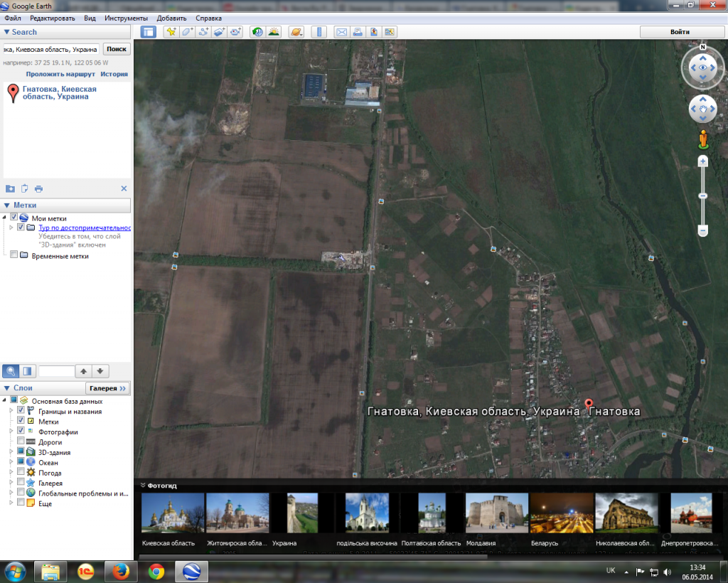
Task: Open the ruler measurement tool
Action: [x=318, y=32]
